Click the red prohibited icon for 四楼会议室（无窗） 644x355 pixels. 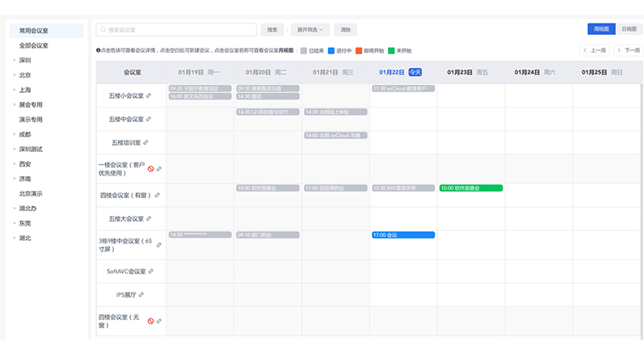click(x=150, y=321)
